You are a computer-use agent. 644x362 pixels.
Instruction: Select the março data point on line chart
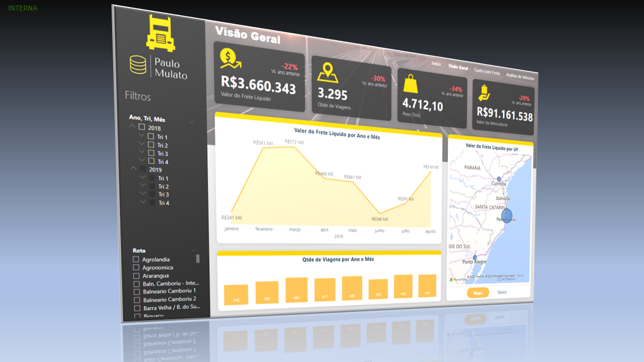click(295, 147)
